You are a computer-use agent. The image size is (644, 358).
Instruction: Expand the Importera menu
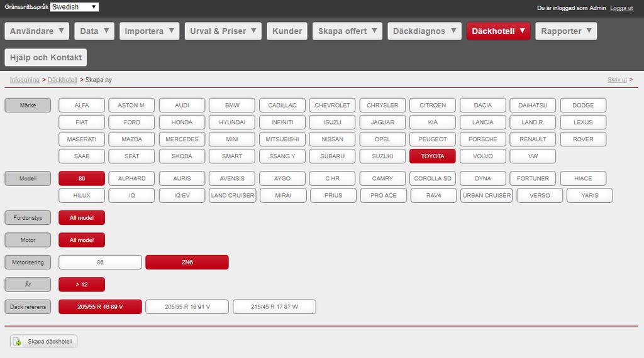click(150, 31)
